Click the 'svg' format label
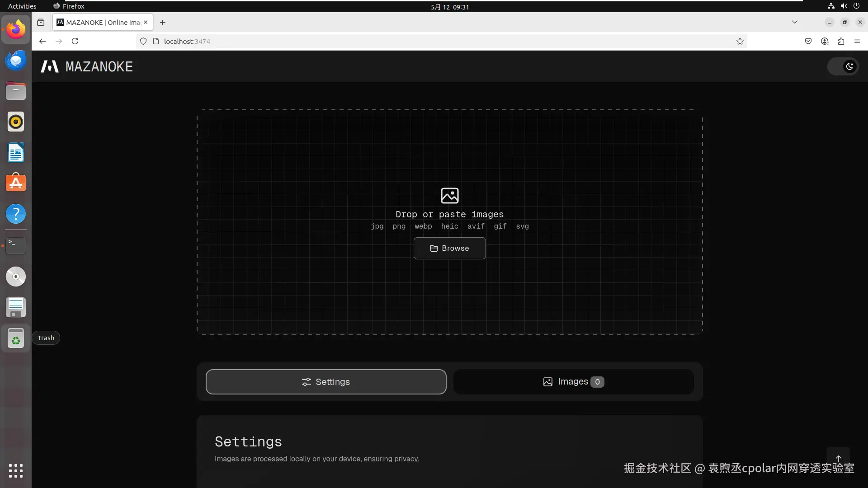868x488 pixels. pyautogui.click(x=522, y=226)
